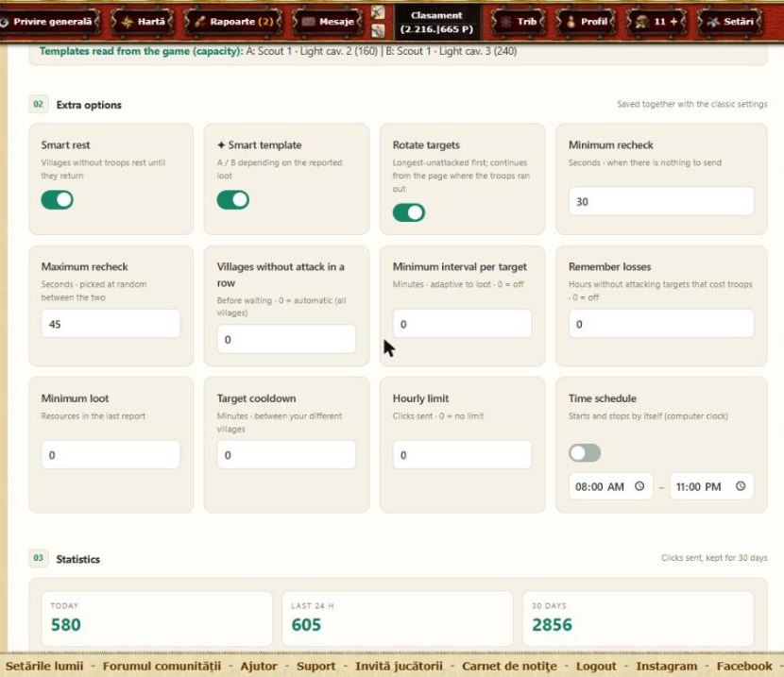Click the scroll icon on Rapoarte
This screenshot has width=784, height=677.
pyautogui.click(x=200, y=22)
